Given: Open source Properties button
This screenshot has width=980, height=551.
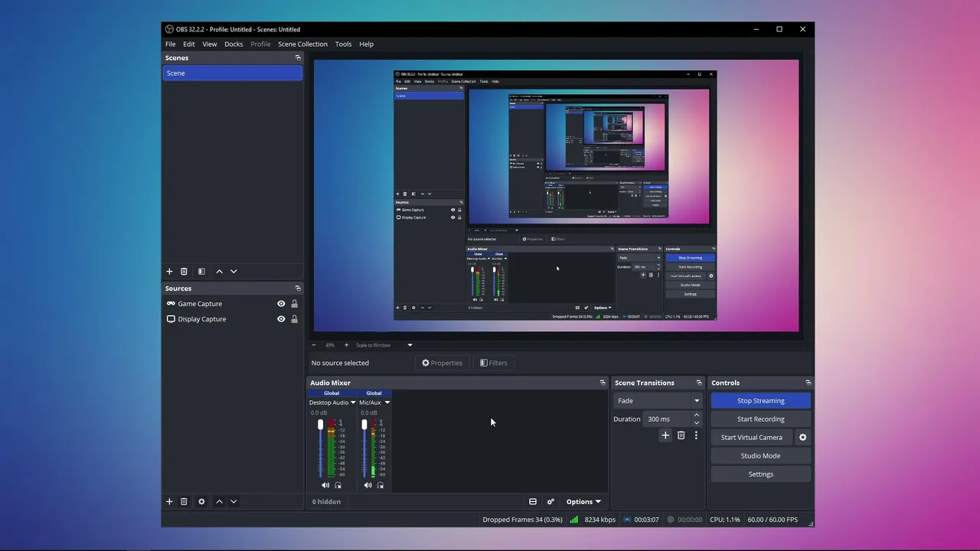Looking at the screenshot, I should pos(443,363).
